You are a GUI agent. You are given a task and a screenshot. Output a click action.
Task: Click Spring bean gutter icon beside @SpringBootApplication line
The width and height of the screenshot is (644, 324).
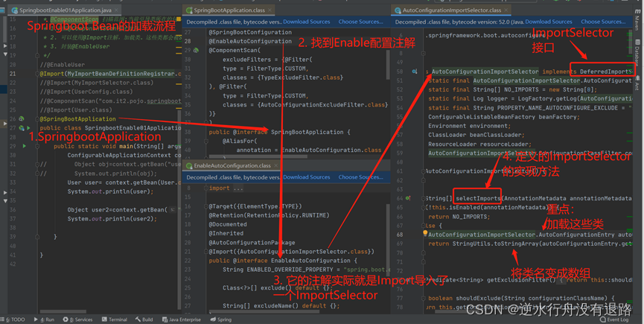tap(22, 119)
